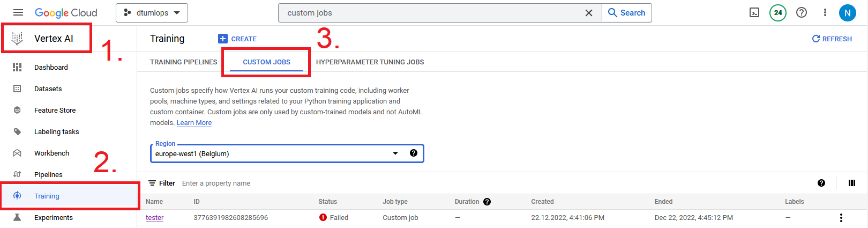The image size is (868, 228).
Task: Activate the Cloud Shell terminal icon
Action: 754,13
